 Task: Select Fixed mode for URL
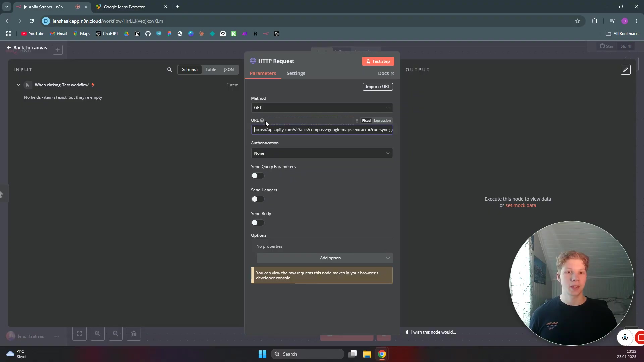(366, 121)
